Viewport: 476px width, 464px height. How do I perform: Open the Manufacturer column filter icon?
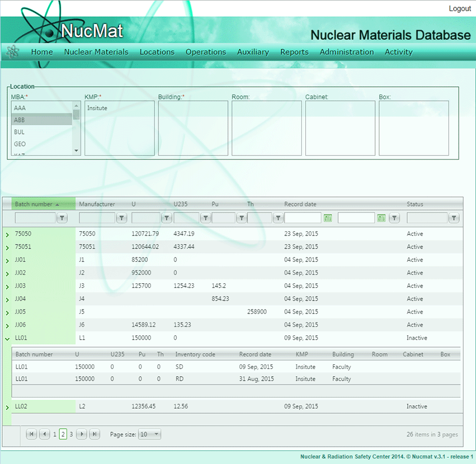[x=122, y=218]
